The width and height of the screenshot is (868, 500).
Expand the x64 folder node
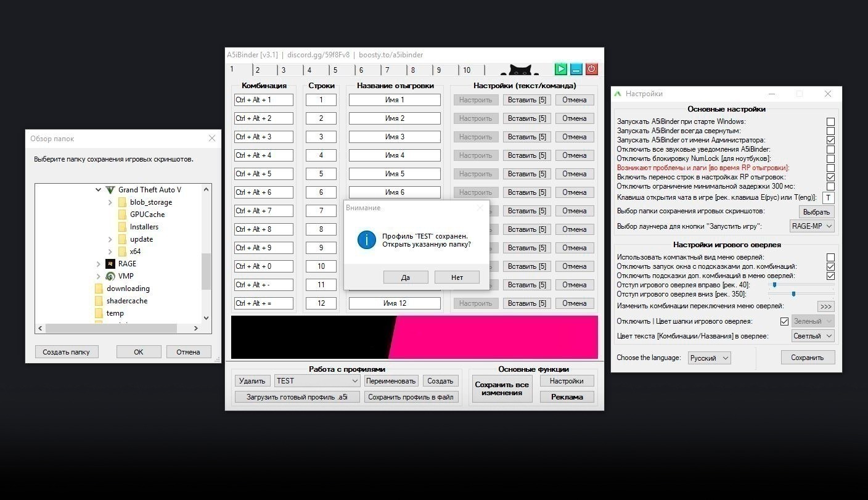[110, 252]
